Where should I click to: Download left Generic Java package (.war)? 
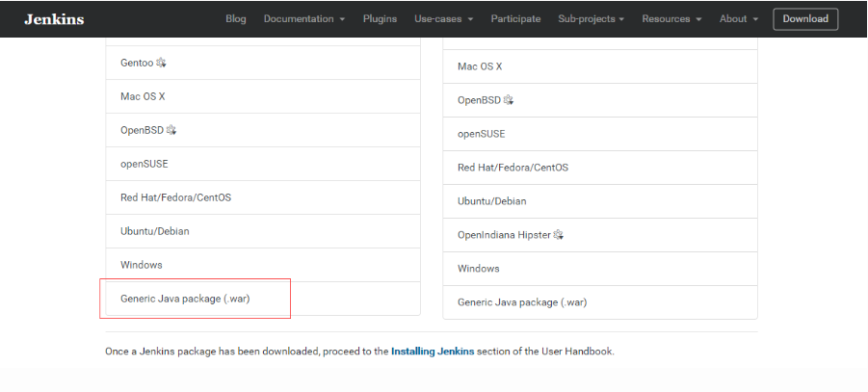263,299
